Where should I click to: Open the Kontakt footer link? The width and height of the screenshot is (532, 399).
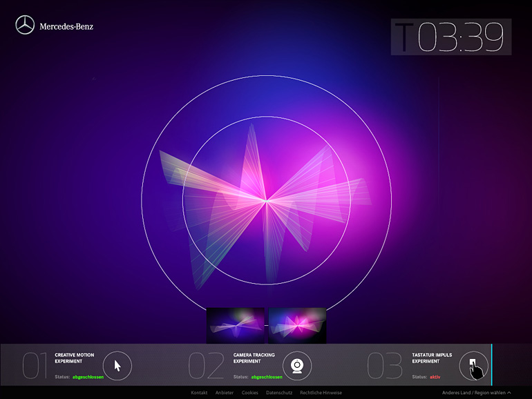coord(199,393)
